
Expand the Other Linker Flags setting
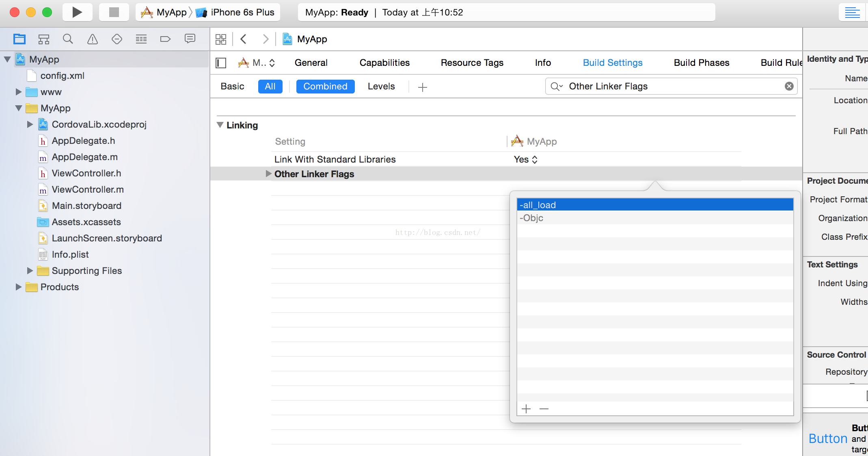coord(268,174)
